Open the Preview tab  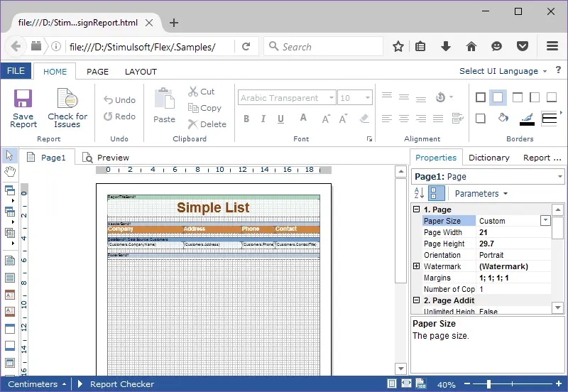[x=105, y=157]
